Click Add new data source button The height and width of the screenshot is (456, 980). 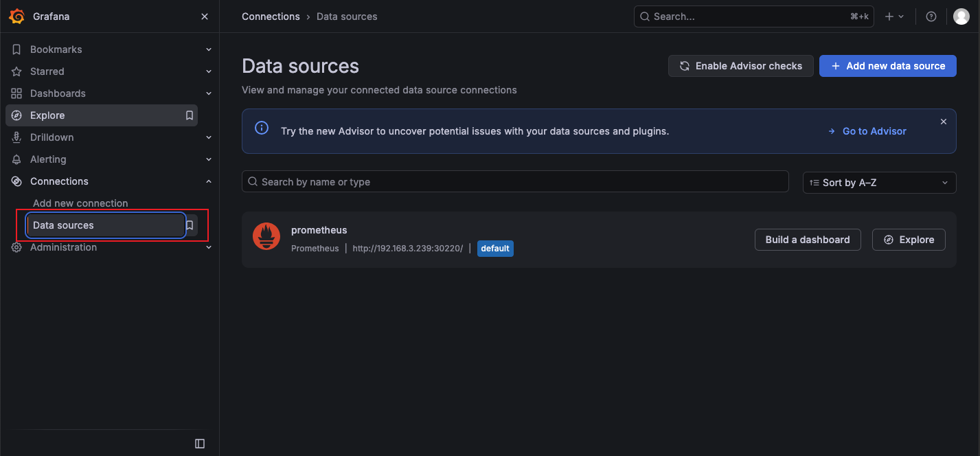(888, 66)
